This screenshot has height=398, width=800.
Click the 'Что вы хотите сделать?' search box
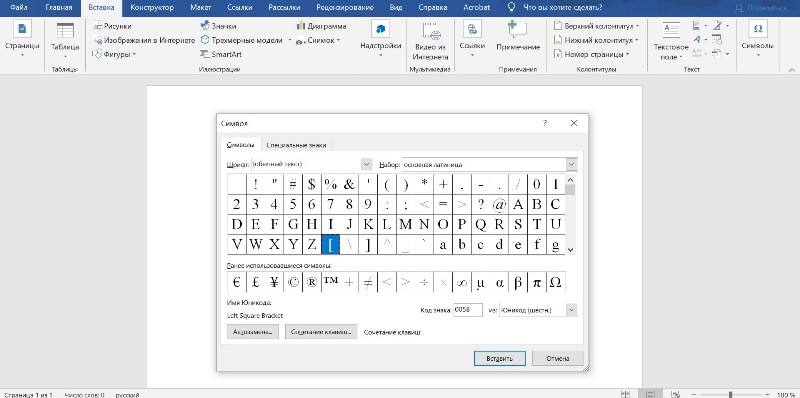562,8
